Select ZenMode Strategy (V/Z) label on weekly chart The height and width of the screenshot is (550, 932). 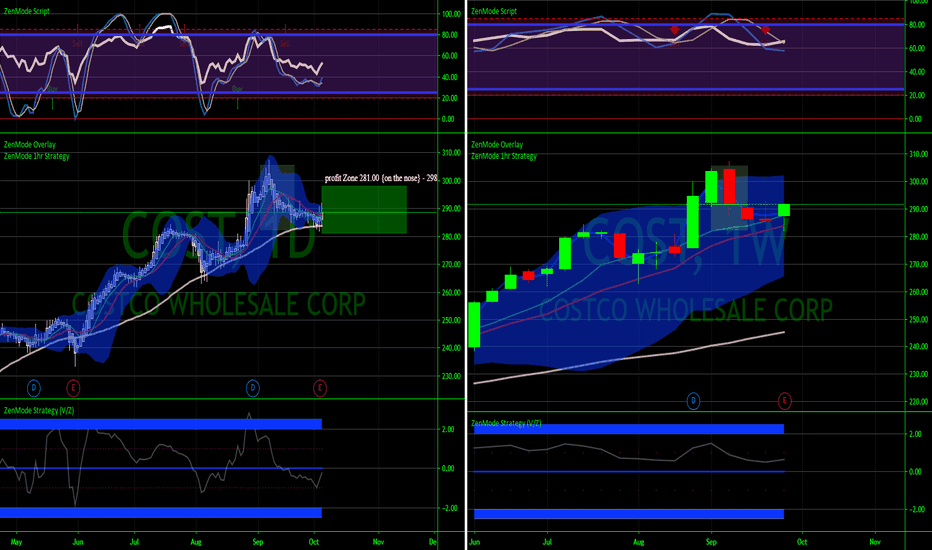click(x=506, y=423)
